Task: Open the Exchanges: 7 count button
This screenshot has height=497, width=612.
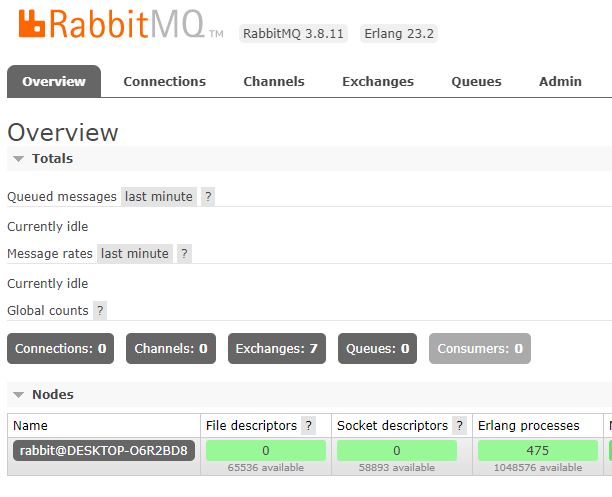Action: (277, 348)
